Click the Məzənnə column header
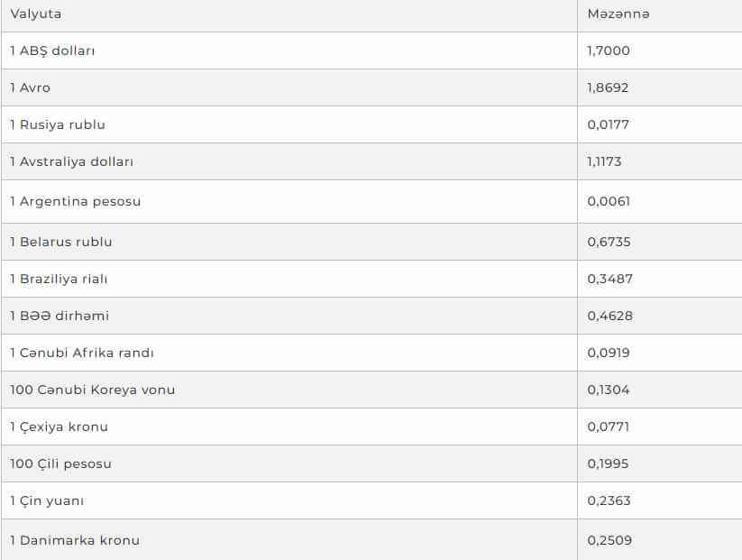 tap(618, 14)
